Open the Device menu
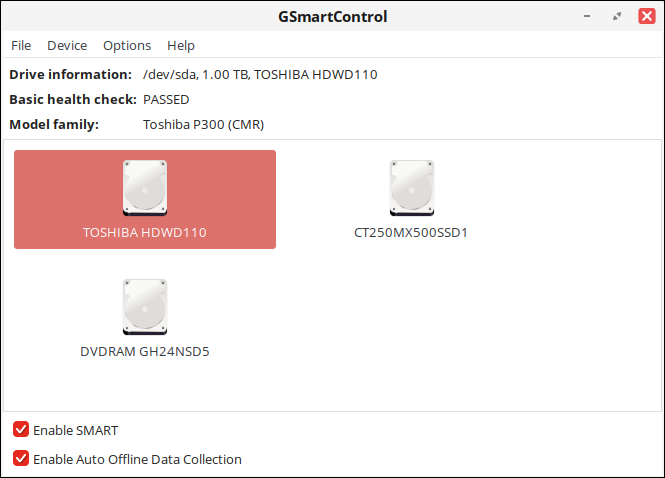665x478 pixels. point(67,45)
